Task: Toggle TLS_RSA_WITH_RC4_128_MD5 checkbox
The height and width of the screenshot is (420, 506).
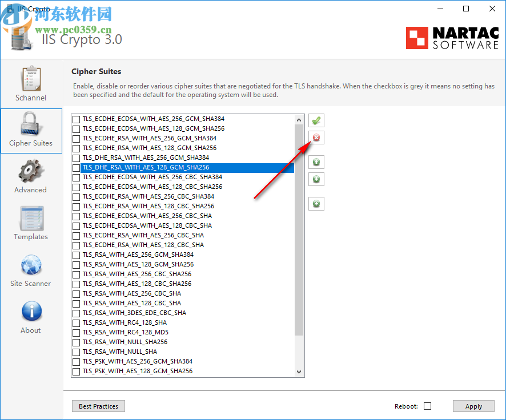Action: [76, 333]
